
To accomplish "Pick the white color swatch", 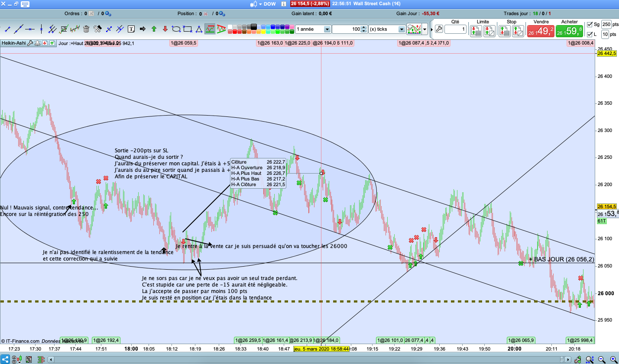I will click(230, 27).
